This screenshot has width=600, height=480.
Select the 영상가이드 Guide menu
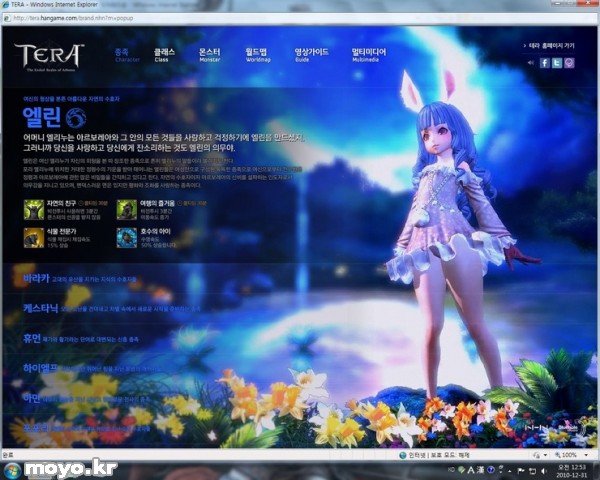[x=311, y=55]
